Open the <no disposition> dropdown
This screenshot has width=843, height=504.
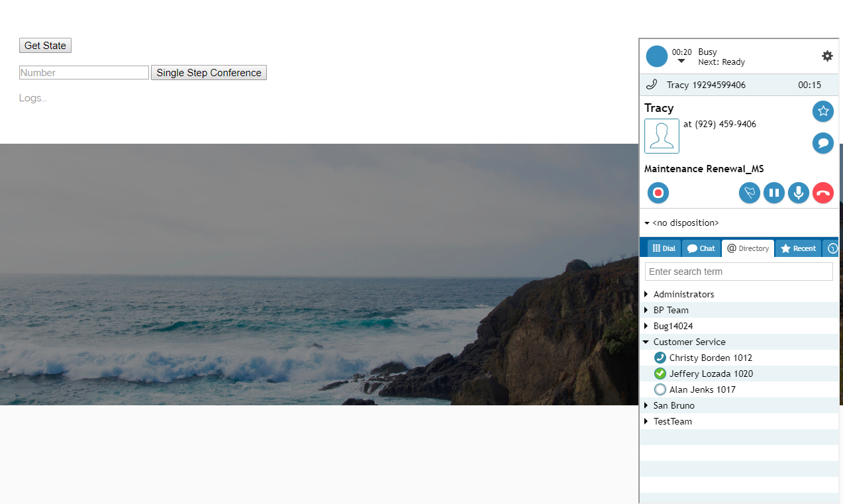pyautogui.click(x=681, y=223)
